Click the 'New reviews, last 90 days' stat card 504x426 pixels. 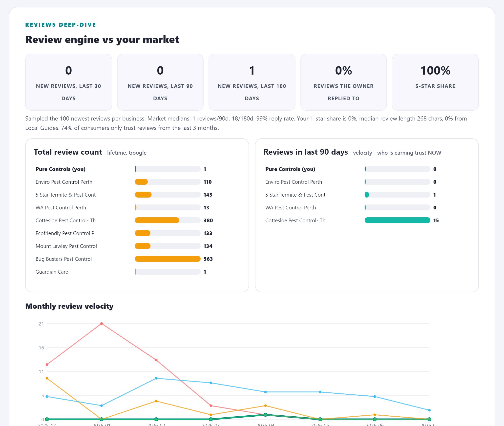pyautogui.click(x=160, y=82)
